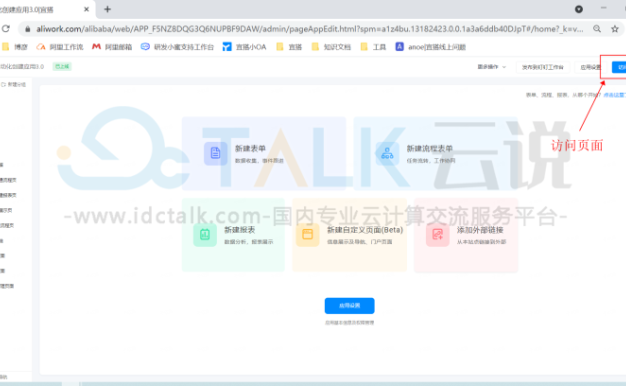Image resolution: width=626 pixels, height=386 pixels.
Task: Click the dark round profile icon in the title bar
Action: [578, 9]
